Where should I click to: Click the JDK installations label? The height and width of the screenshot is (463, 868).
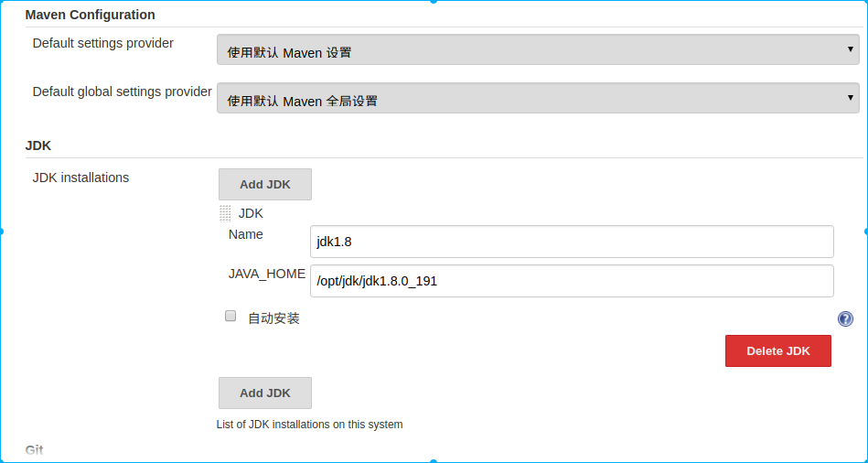click(x=80, y=178)
